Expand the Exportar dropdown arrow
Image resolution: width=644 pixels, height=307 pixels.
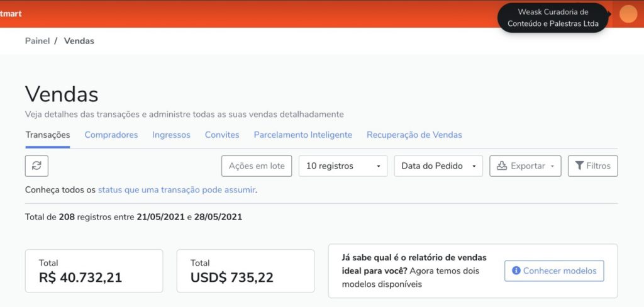coord(552,166)
